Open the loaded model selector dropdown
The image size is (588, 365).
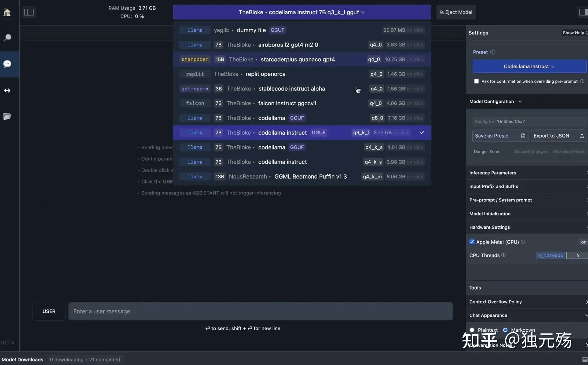point(302,12)
